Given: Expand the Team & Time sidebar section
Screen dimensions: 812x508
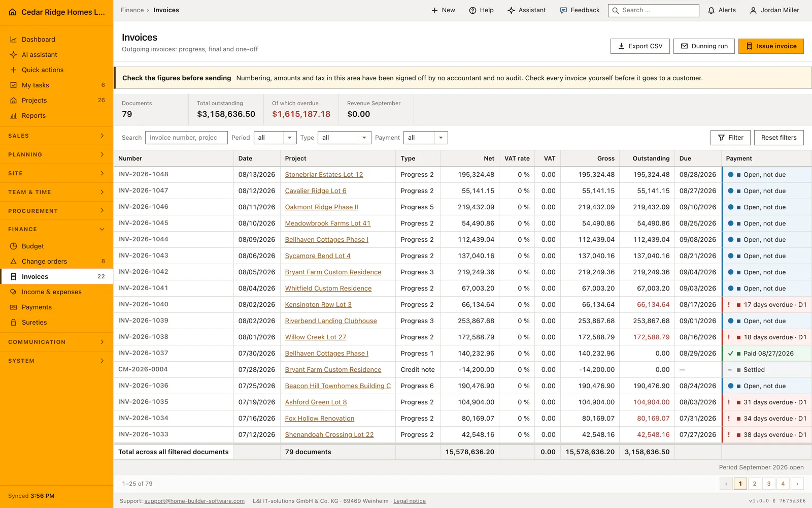Looking at the screenshot, I should click(56, 192).
